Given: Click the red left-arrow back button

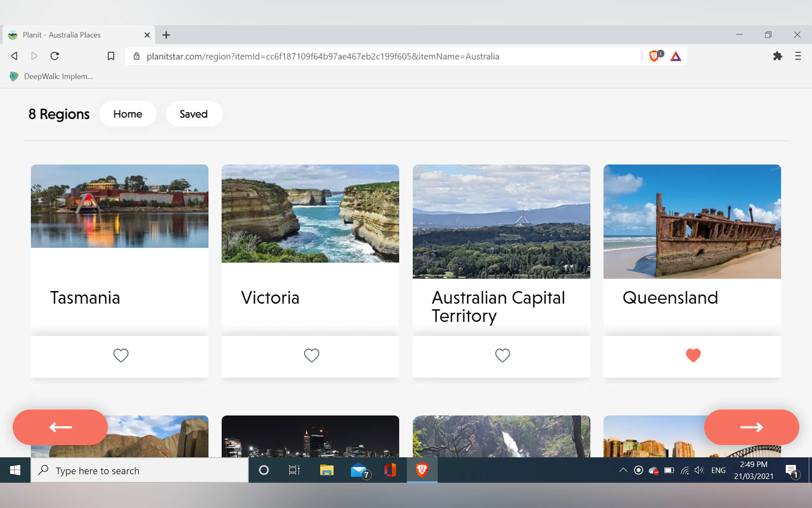Looking at the screenshot, I should 60,427.
